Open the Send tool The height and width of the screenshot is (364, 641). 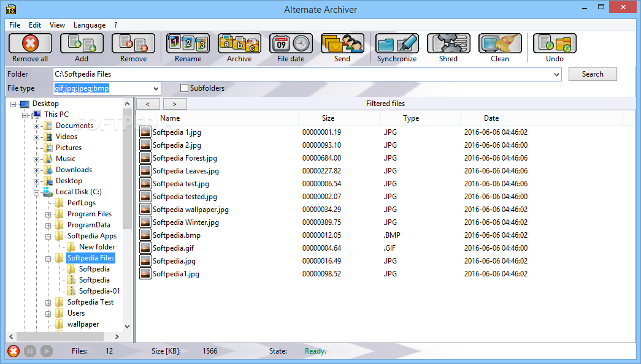pos(342,44)
